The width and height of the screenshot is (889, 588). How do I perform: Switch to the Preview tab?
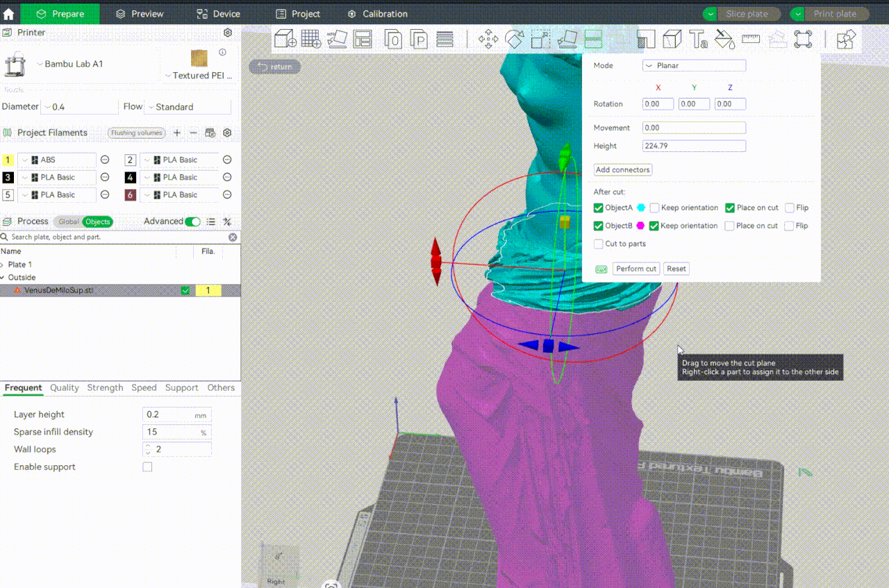click(140, 14)
